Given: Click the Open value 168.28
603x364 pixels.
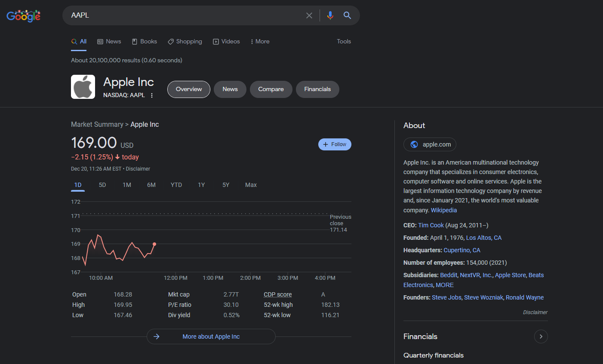Looking at the screenshot, I should pos(123,294).
